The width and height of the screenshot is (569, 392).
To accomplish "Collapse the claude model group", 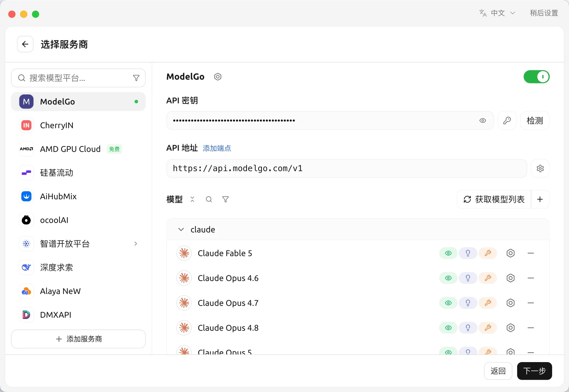I will tap(181, 229).
